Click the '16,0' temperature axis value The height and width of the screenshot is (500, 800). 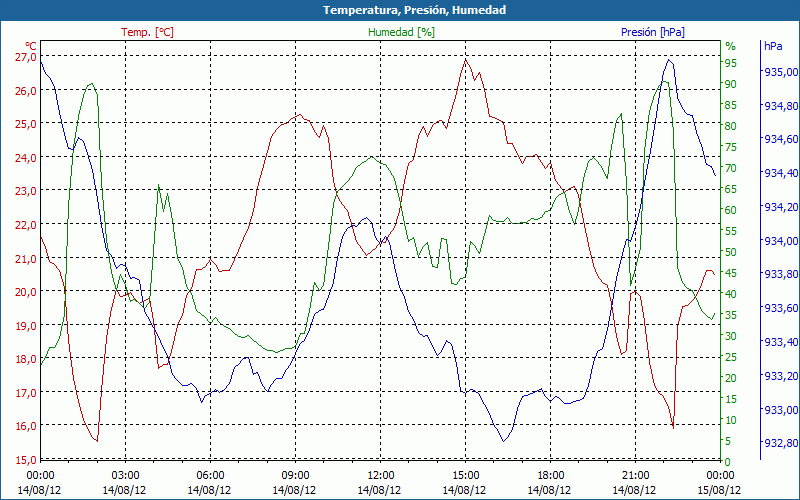(27, 427)
